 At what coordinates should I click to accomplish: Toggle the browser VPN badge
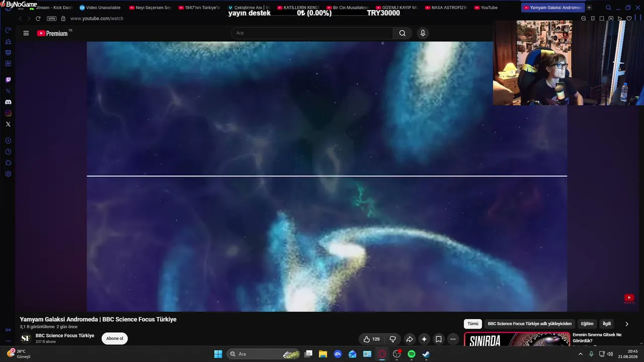coord(51,19)
